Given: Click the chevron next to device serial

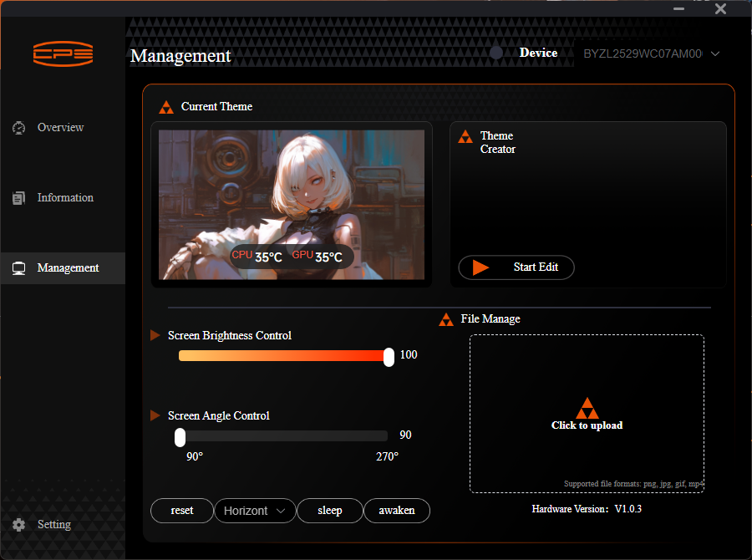Looking at the screenshot, I should [715, 53].
